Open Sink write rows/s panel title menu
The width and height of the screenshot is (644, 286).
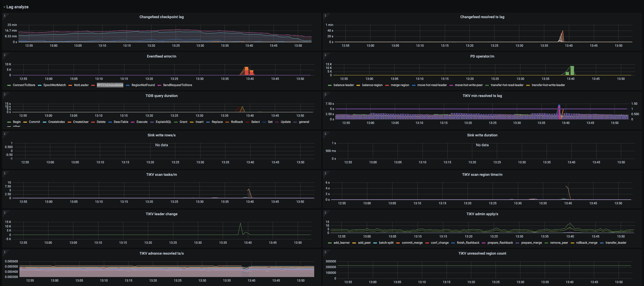(161, 135)
